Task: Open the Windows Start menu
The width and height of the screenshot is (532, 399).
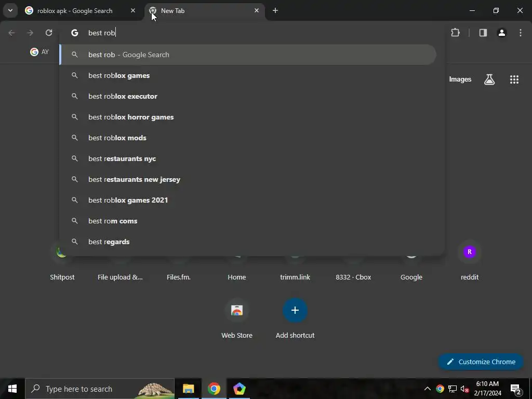Action: [x=12, y=389]
